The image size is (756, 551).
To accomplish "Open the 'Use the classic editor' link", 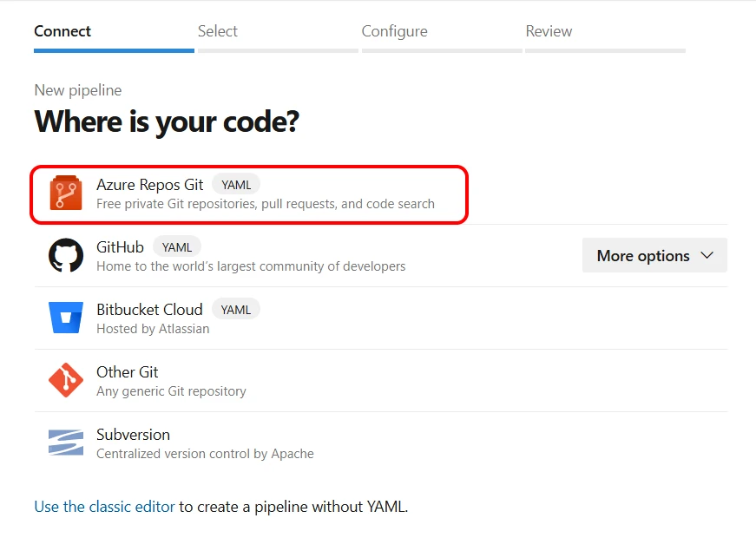I will click(104, 507).
